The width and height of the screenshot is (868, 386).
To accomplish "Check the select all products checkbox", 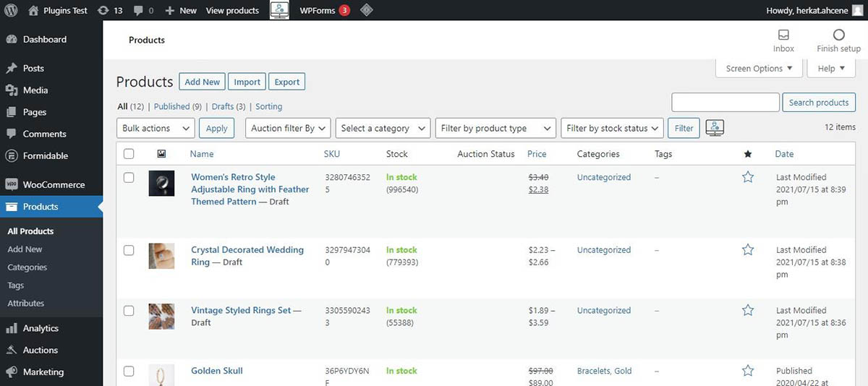I will [x=129, y=154].
